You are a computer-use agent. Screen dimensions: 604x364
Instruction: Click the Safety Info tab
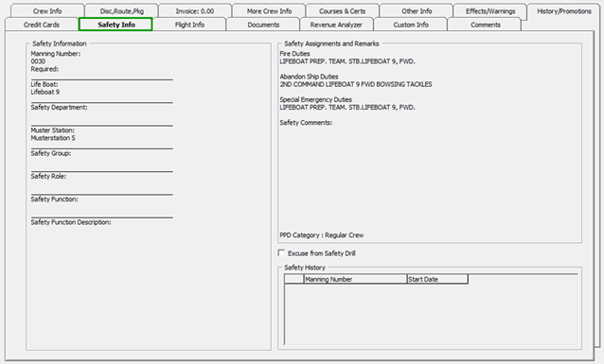click(115, 25)
